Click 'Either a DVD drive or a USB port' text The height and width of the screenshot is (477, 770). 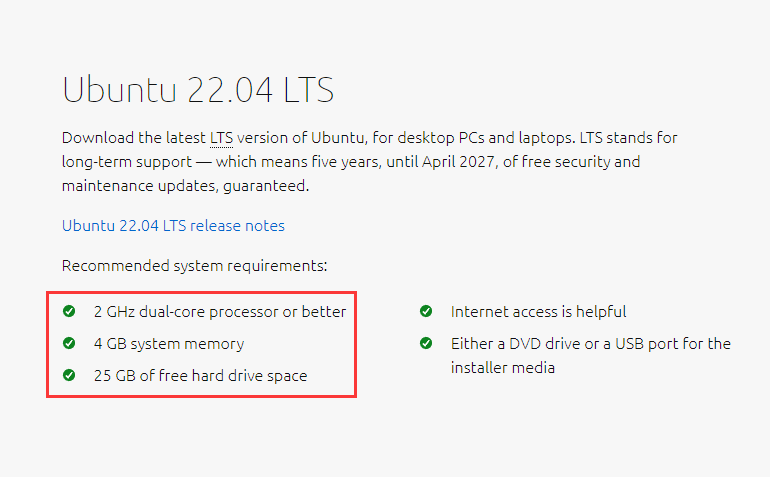coord(590,344)
